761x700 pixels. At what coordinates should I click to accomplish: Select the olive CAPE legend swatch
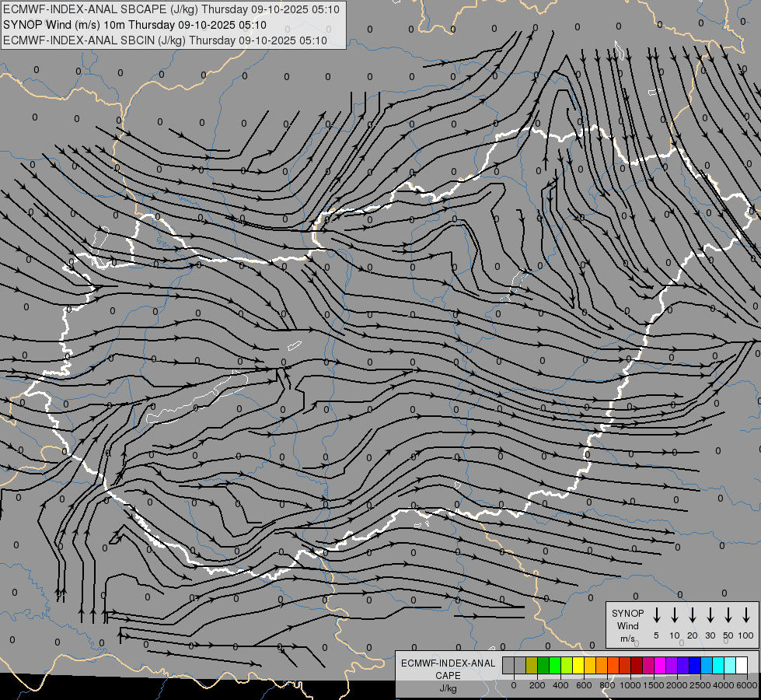point(532,665)
